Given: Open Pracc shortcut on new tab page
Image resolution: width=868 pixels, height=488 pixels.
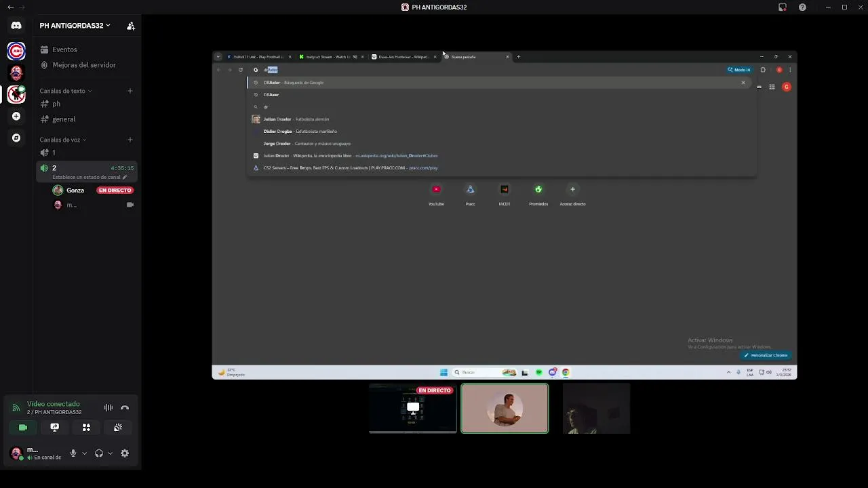Looking at the screenshot, I should [470, 195].
